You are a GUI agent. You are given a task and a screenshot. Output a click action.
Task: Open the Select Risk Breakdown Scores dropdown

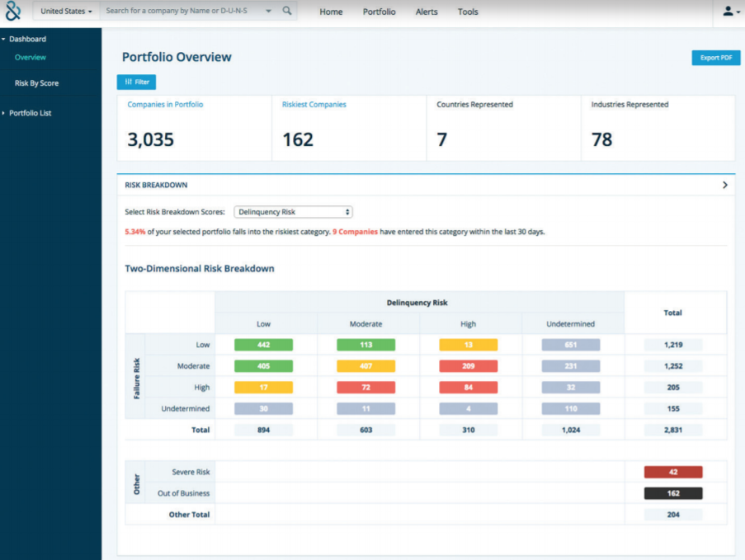click(293, 212)
